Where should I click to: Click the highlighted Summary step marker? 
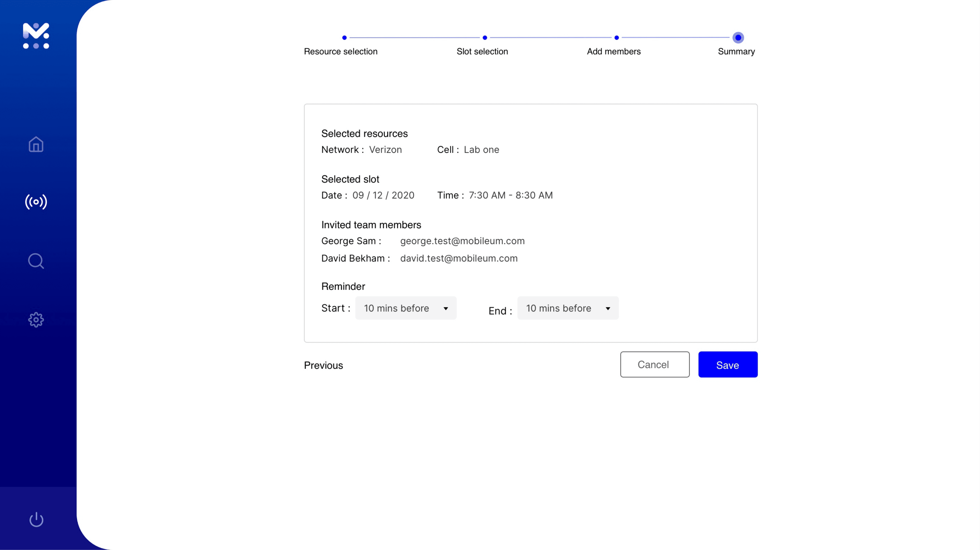738,38
